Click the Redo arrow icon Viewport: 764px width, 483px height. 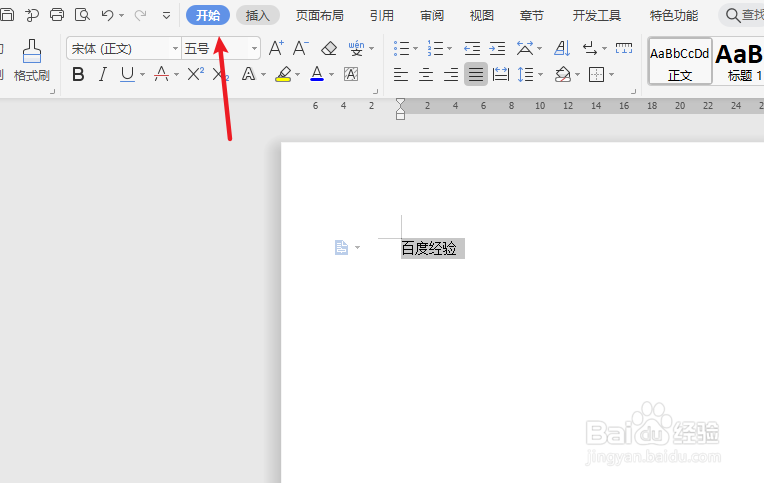click(140, 15)
